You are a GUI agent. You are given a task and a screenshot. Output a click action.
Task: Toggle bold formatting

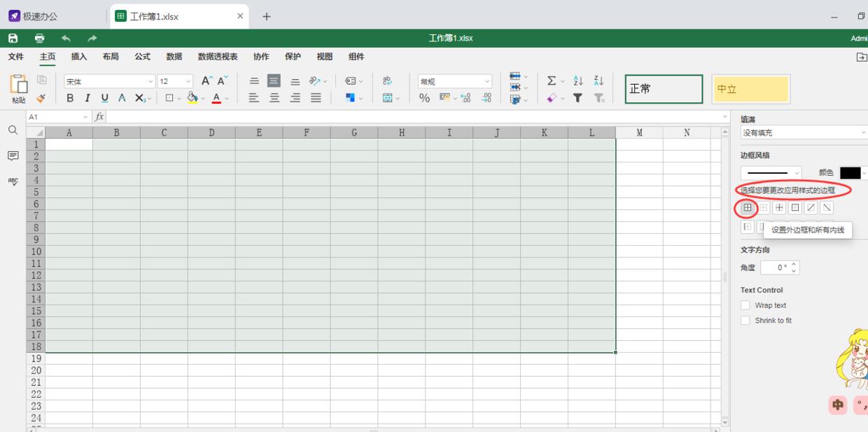coord(70,98)
